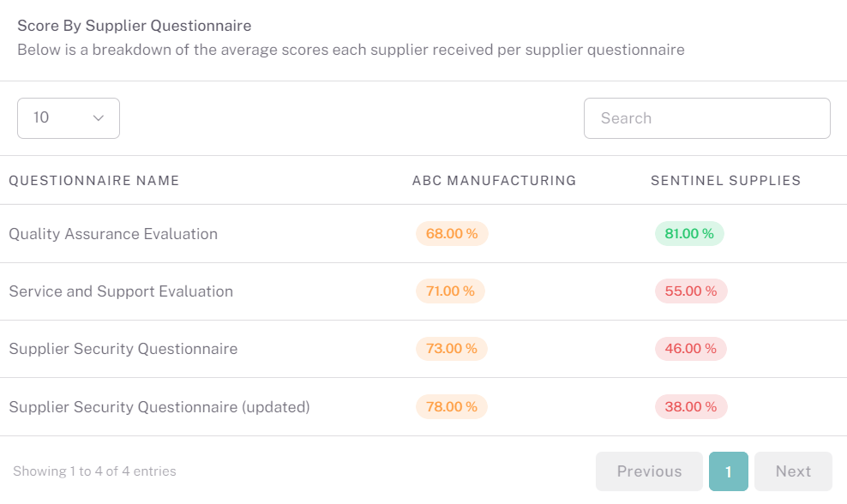Click the 78.00 % orange score badge

click(x=452, y=406)
